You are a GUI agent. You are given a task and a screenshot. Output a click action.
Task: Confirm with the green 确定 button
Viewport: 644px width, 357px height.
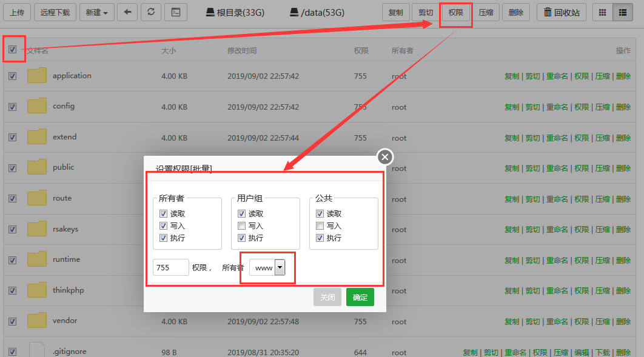click(x=360, y=297)
